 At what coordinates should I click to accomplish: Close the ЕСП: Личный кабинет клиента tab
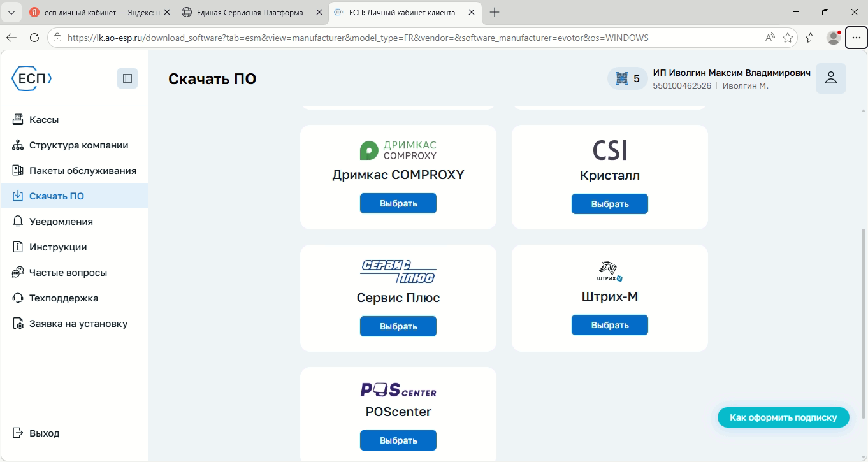(472, 13)
